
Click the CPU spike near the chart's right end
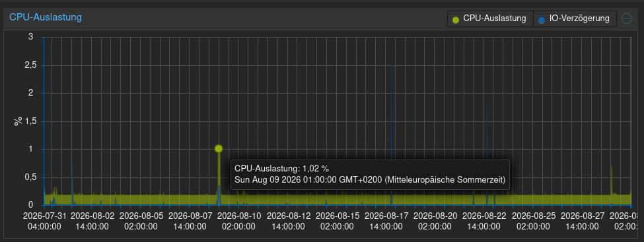[x=611, y=181]
